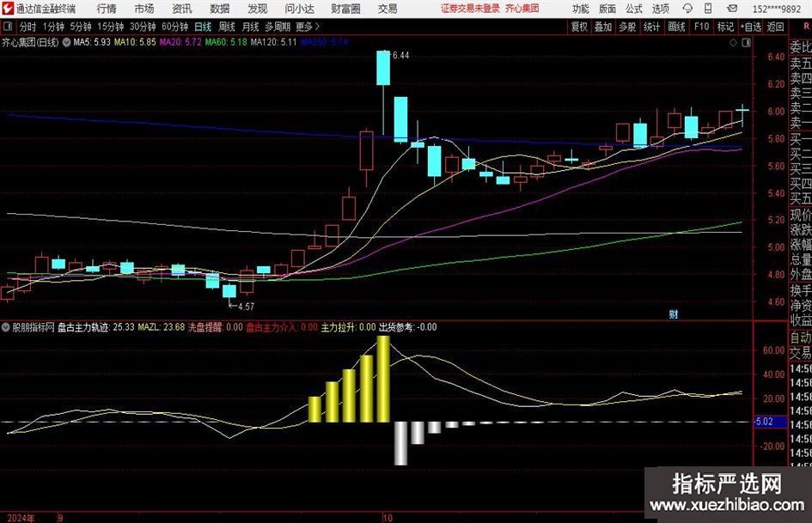Toggle left panel icon beside 分时

(8, 27)
